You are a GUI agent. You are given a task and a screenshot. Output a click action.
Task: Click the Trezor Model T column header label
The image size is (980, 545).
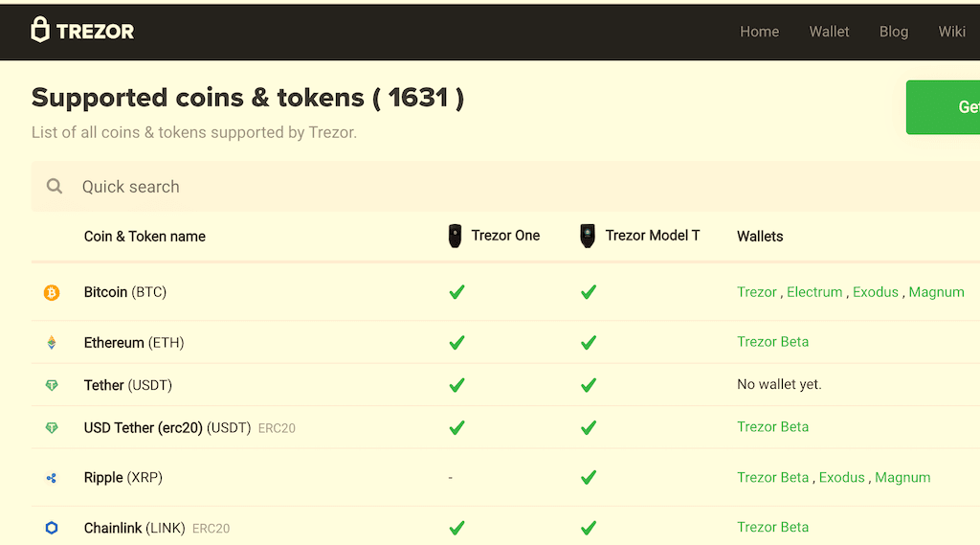[x=653, y=236]
